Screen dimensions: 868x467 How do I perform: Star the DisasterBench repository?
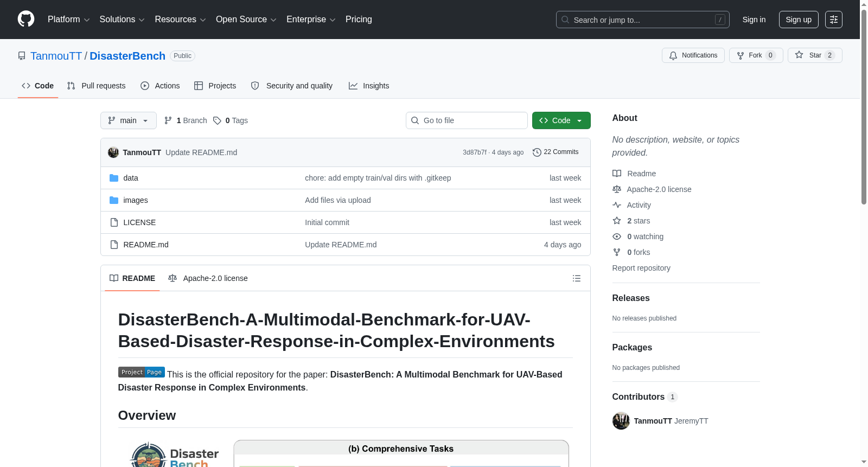(x=815, y=55)
